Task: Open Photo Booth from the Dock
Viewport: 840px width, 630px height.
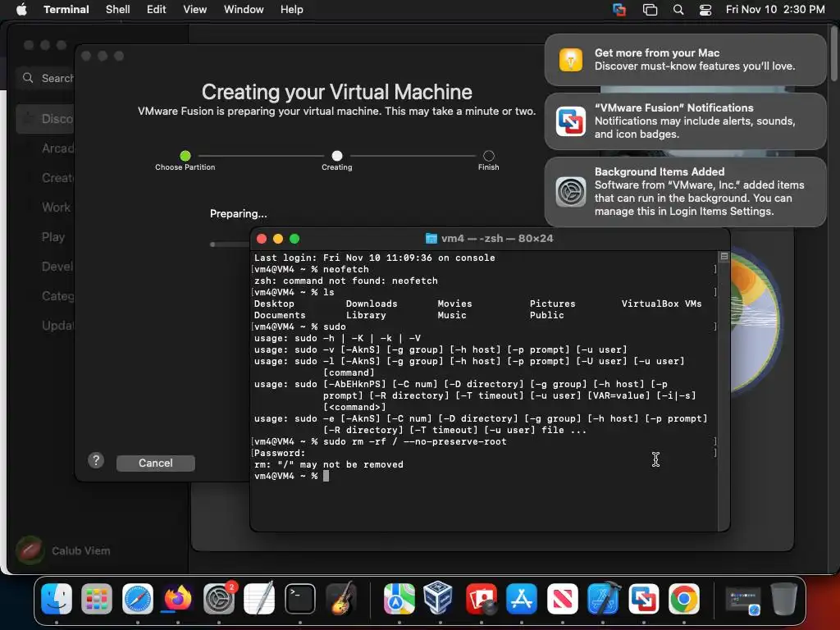Action: tap(481, 598)
